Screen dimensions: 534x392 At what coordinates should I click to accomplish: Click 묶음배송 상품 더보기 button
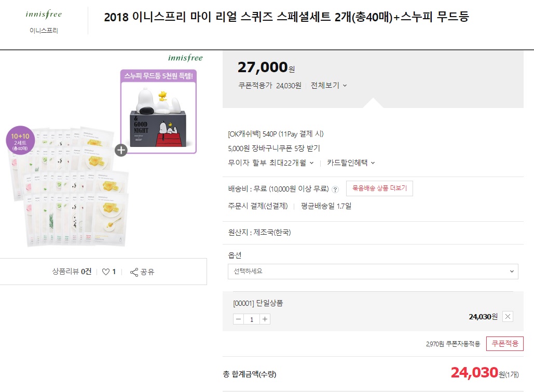coord(379,188)
